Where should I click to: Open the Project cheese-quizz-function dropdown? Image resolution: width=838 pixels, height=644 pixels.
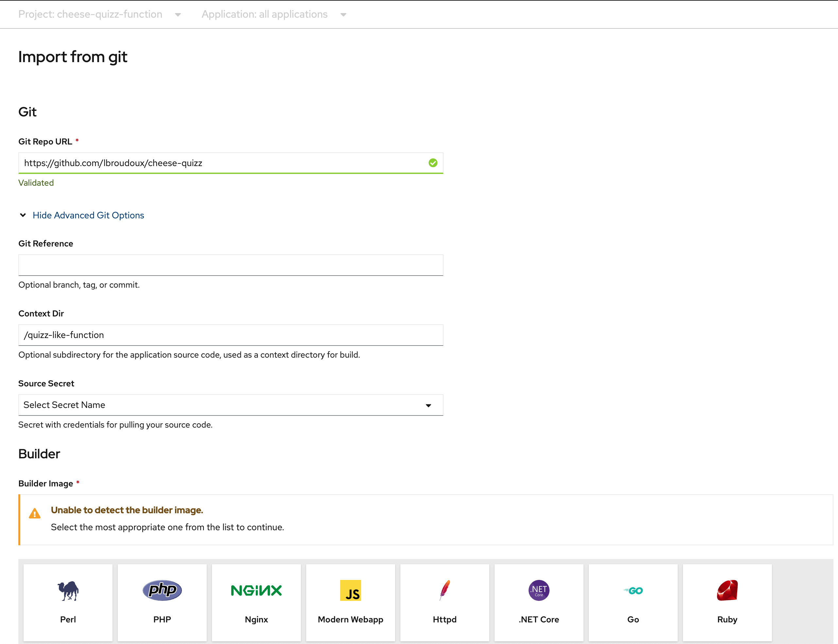[x=100, y=14]
